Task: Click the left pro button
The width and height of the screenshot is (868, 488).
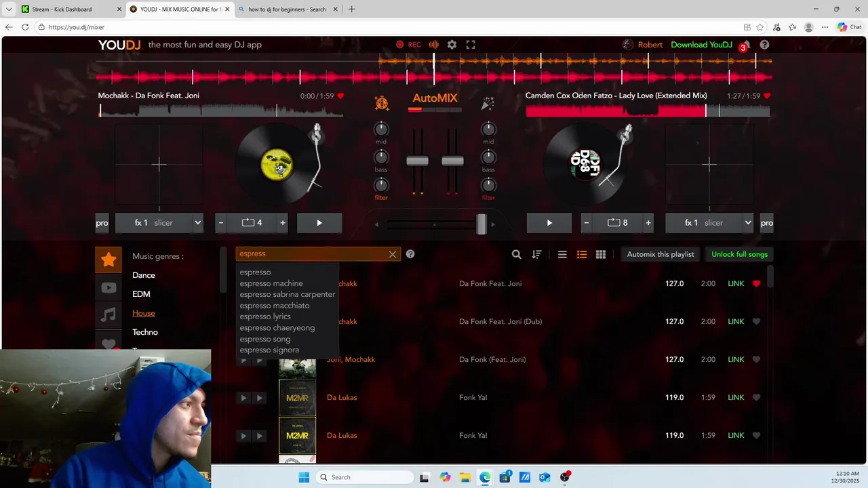Action: (x=102, y=222)
